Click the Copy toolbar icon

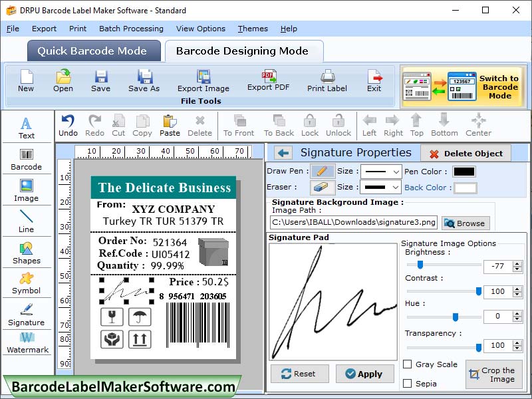pyautogui.click(x=142, y=126)
